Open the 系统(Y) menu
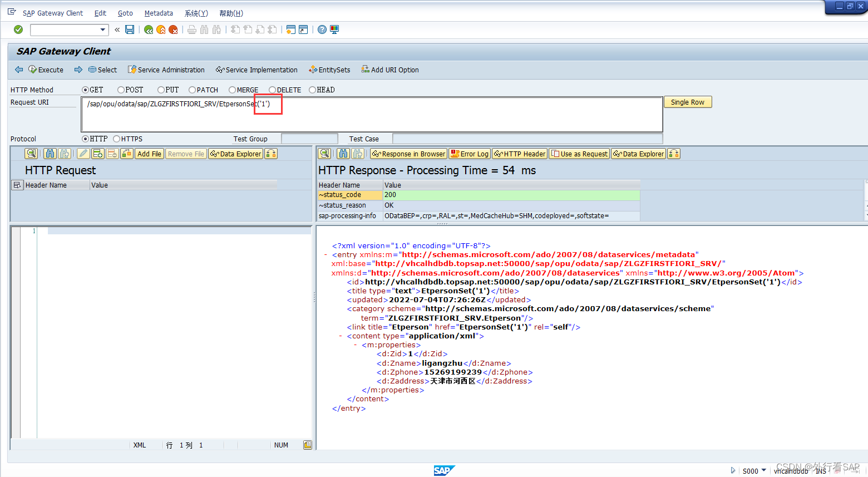The width and height of the screenshot is (868, 477). pos(196,13)
